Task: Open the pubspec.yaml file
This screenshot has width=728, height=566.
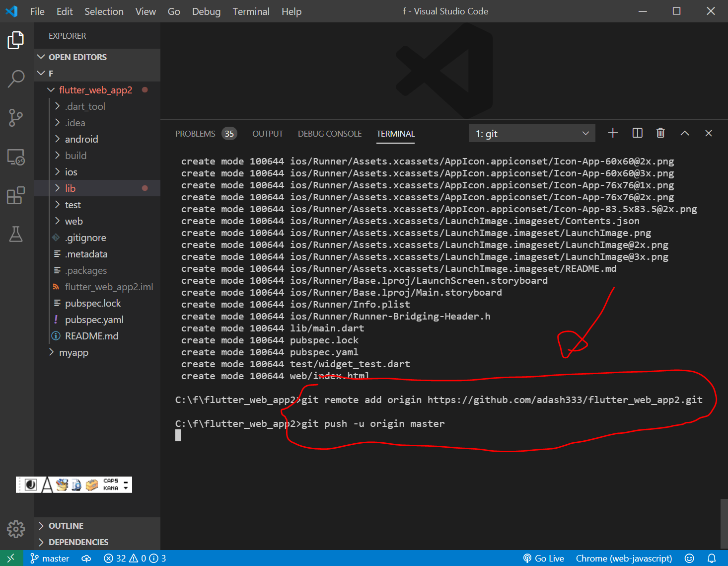Action: [x=97, y=320]
